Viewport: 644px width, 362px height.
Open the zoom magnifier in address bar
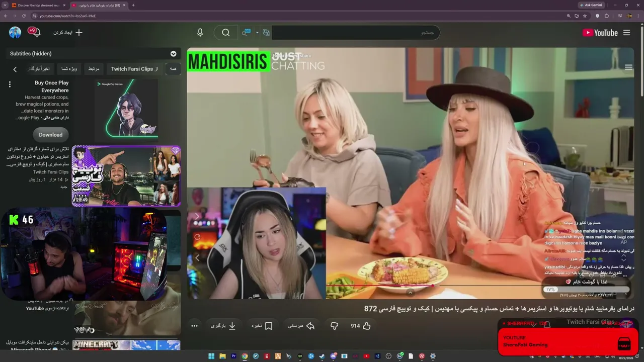coord(569,16)
